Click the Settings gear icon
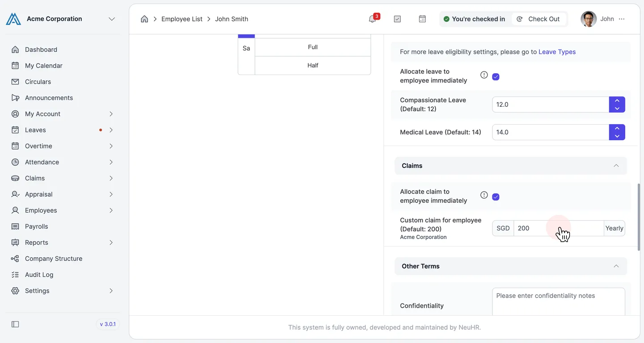This screenshot has width=644, height=343. tap(15, 291)
